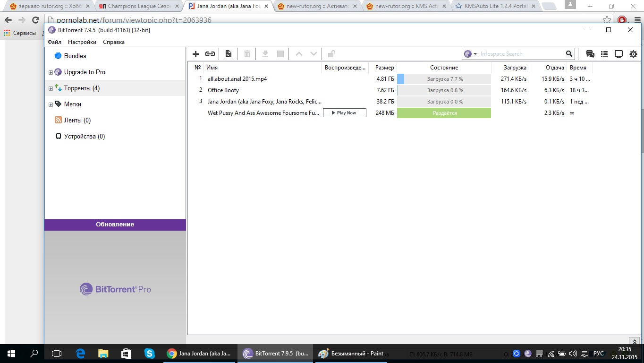This screenshot has width=644, height=363.
Task: Toggle the detailed list view icon
Action: point(604,54)
